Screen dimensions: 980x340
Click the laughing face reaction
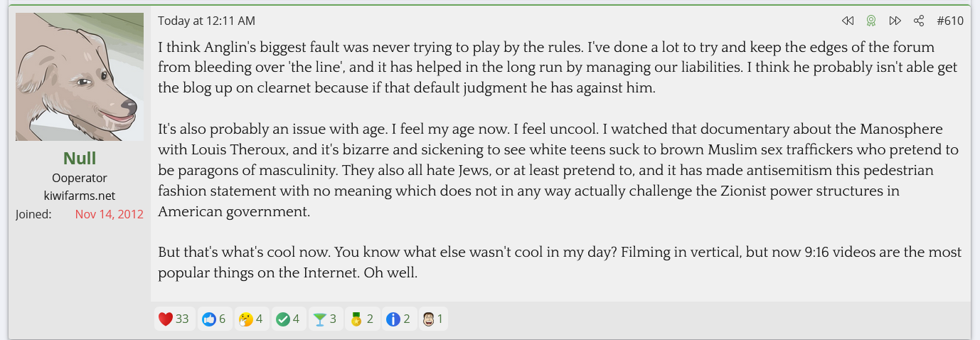432,319
